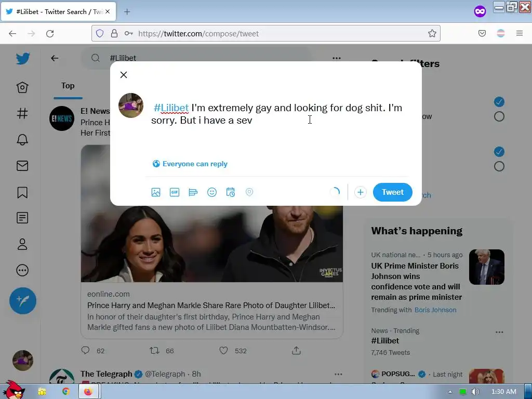Open the GIF picker

[x=175, y=192]
